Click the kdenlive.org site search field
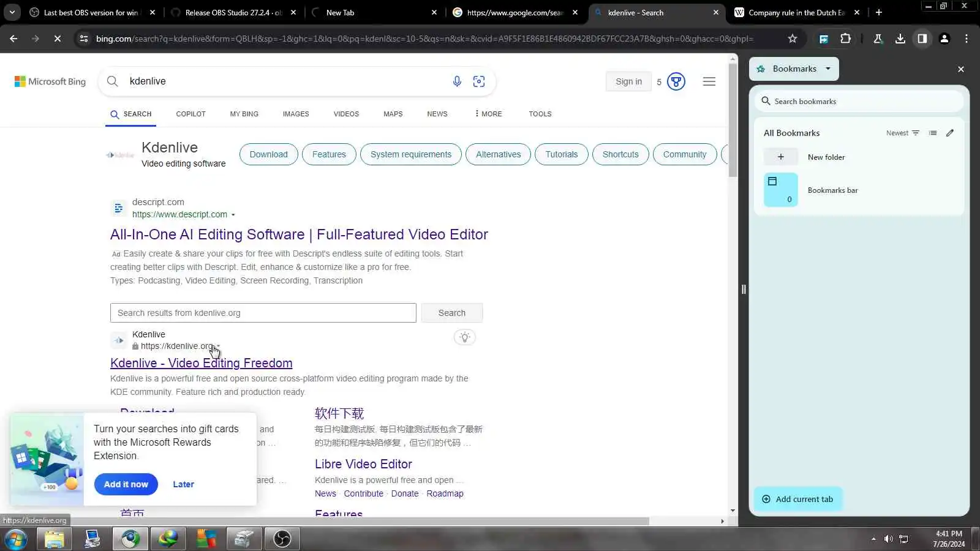Image resolution: width=980 pixels, height=551 pixels. tap(263, 313)
